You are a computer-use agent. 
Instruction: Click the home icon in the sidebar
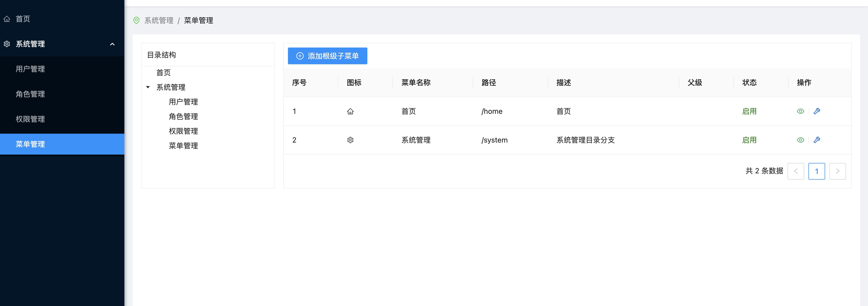[x=7, y=19]
